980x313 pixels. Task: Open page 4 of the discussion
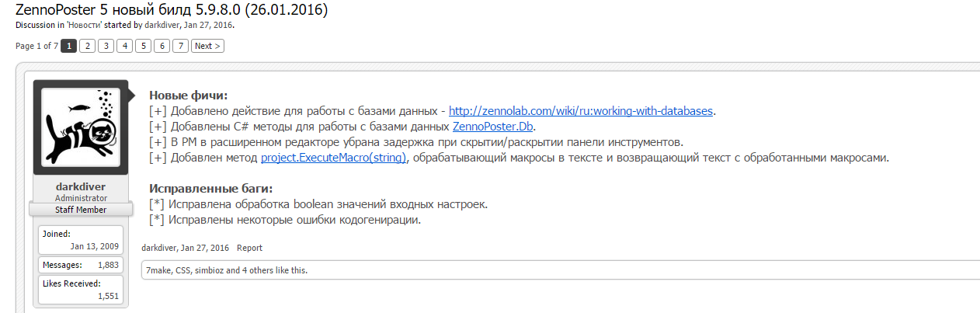pyautogui.click(x=124, y=46)
